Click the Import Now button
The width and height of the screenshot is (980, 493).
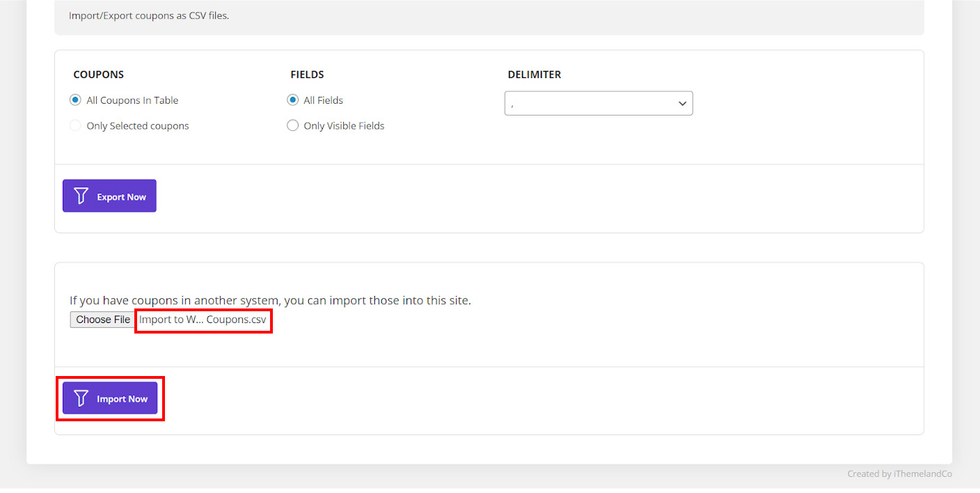click(x=110, y=398)
